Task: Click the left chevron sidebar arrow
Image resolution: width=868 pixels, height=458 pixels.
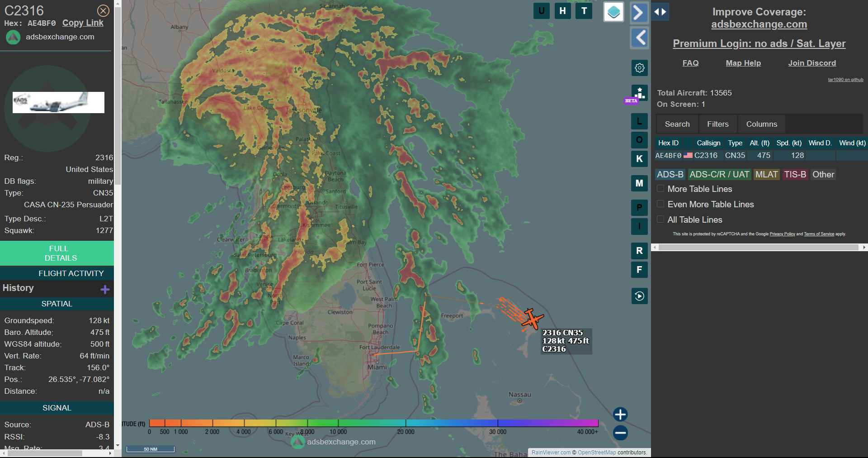Action: pos(639,38)
